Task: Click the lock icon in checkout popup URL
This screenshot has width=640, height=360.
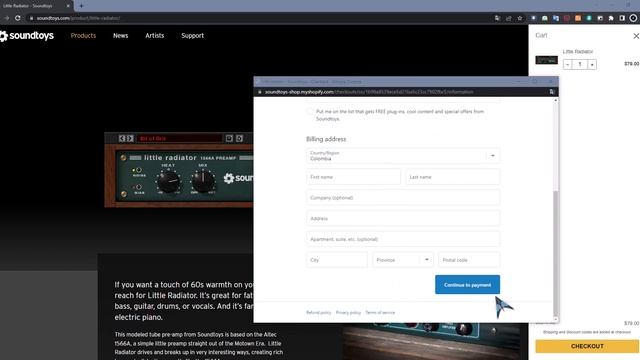Action: click(260, 92)
